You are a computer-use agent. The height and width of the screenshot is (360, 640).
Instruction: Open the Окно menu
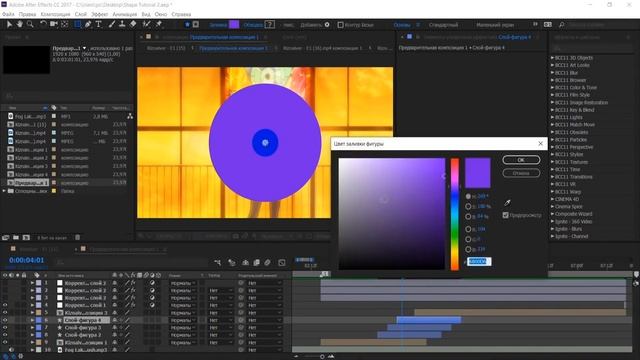pos(161,14)
